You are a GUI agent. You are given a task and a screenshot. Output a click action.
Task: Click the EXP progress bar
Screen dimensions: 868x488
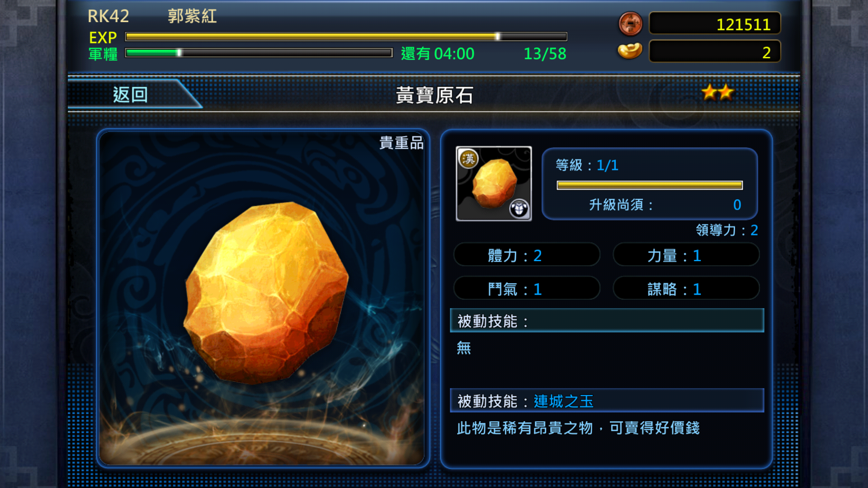[x=346, y=37]
